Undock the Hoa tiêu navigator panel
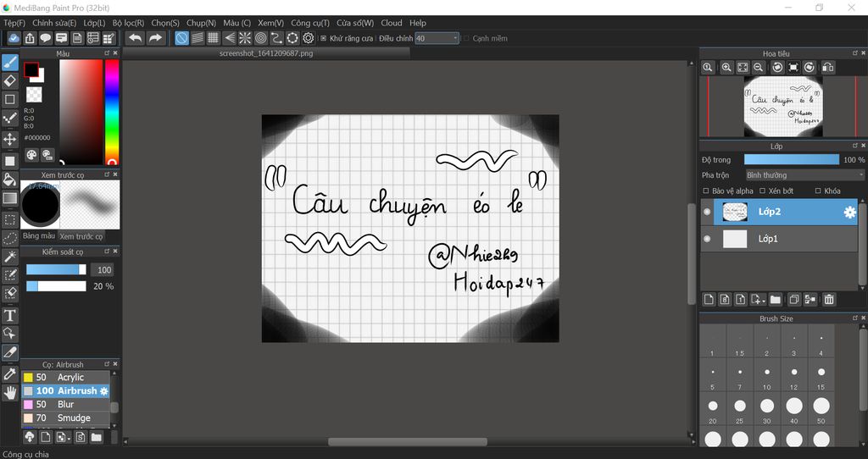Screen dimensions: 868x459 [x=855, y=53]
